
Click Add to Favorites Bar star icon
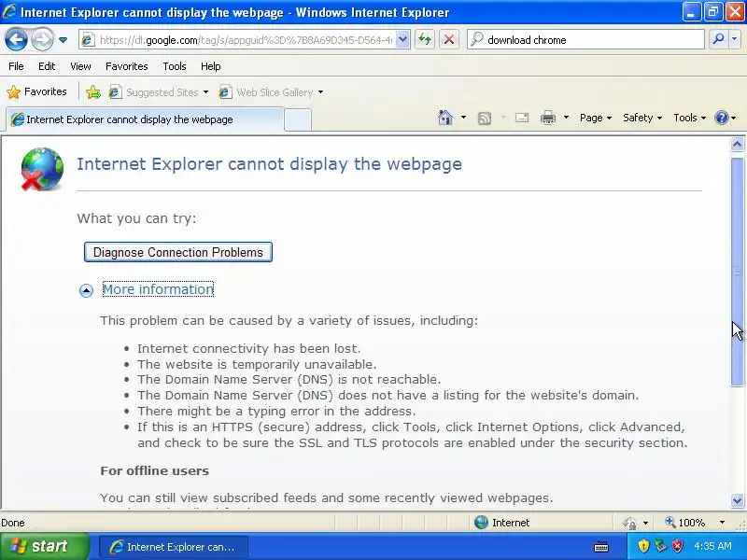93,91
